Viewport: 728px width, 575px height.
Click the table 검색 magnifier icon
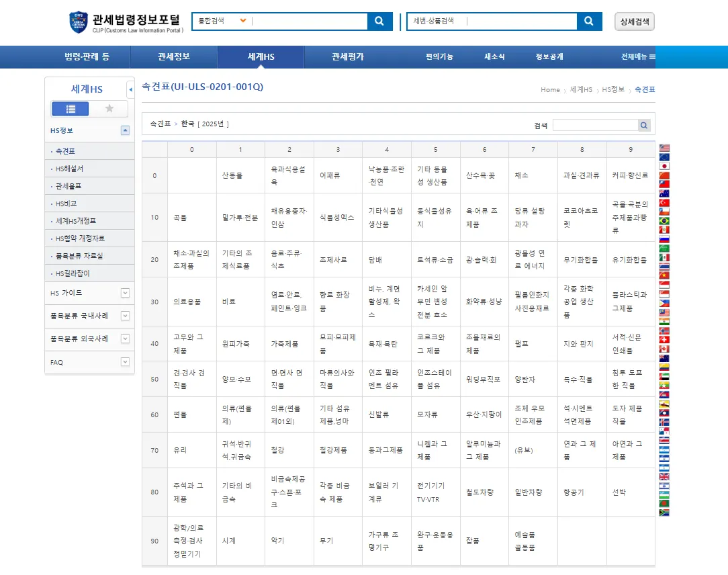coord(644,125)
